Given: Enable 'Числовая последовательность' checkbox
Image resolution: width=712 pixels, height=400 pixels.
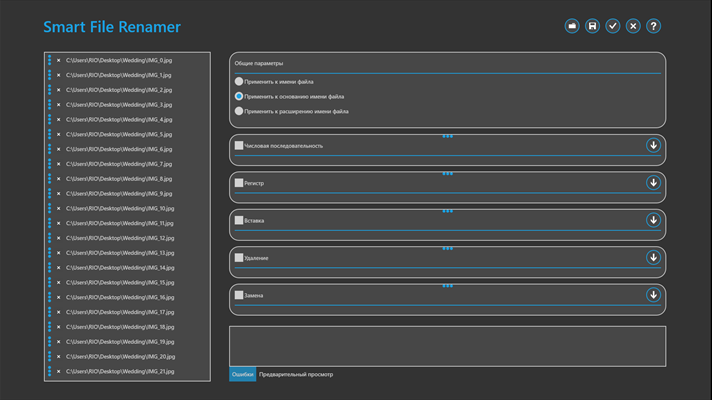Looking at the screenshot, I should pos(239,145).
